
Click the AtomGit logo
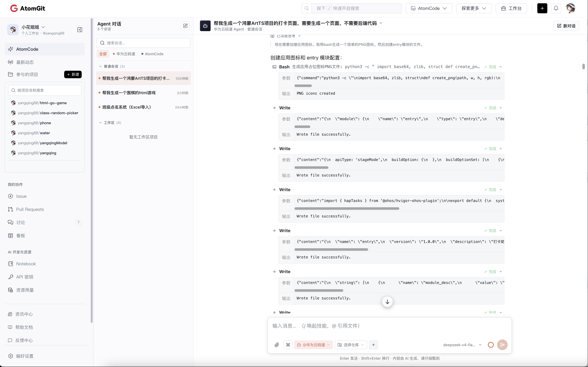click(x=27, y=8)
